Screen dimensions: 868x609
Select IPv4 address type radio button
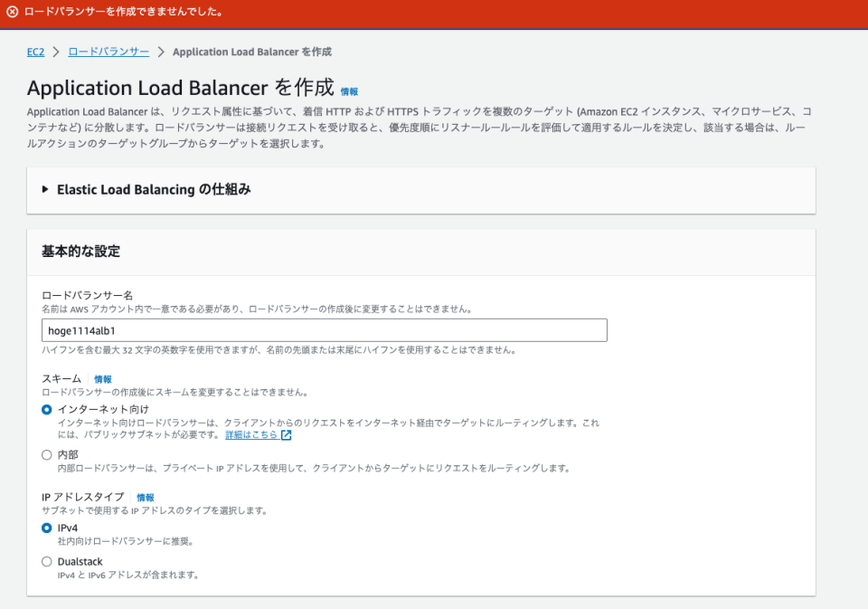pos(47,528)
